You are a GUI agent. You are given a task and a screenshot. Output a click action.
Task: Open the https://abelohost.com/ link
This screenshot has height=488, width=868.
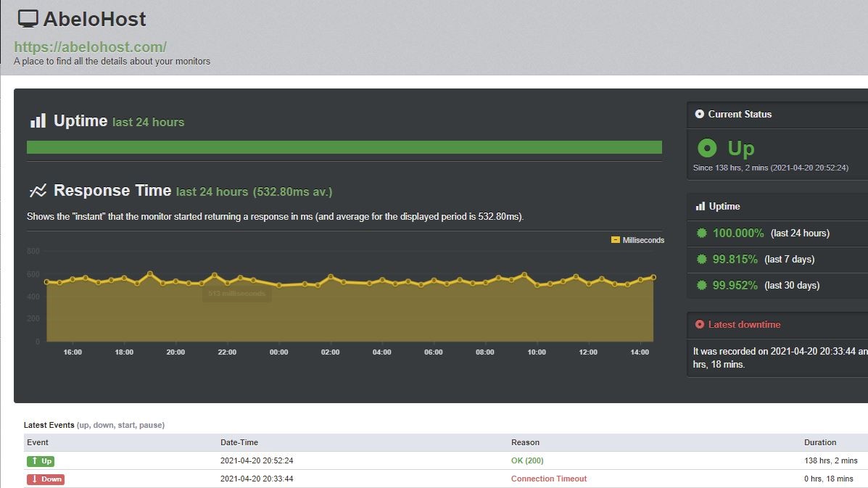pyautogui.click(x=90, y=47)
